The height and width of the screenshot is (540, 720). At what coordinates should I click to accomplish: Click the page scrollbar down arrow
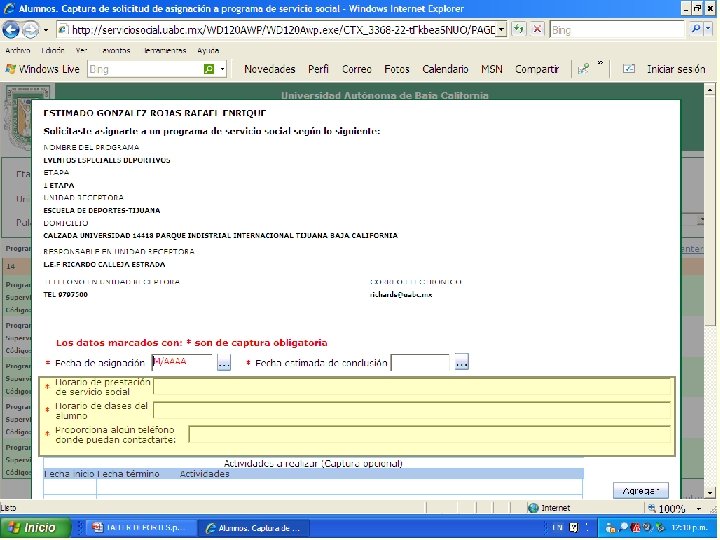(x=709, y=493)
